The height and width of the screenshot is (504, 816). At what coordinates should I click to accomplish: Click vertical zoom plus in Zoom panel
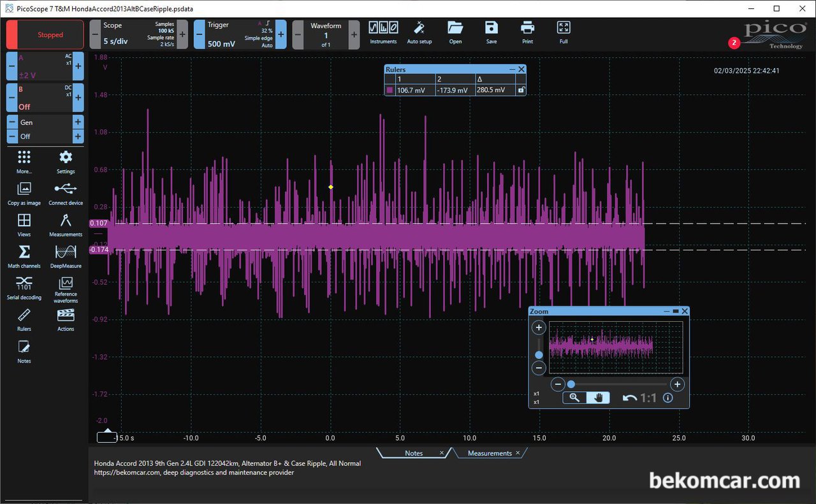[539, 328]
